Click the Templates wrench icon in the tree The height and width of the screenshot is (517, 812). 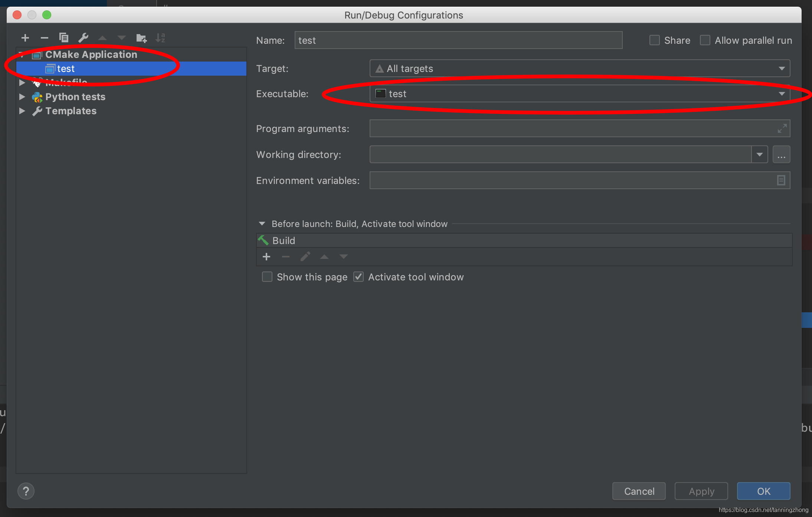[x=37, y=111]
